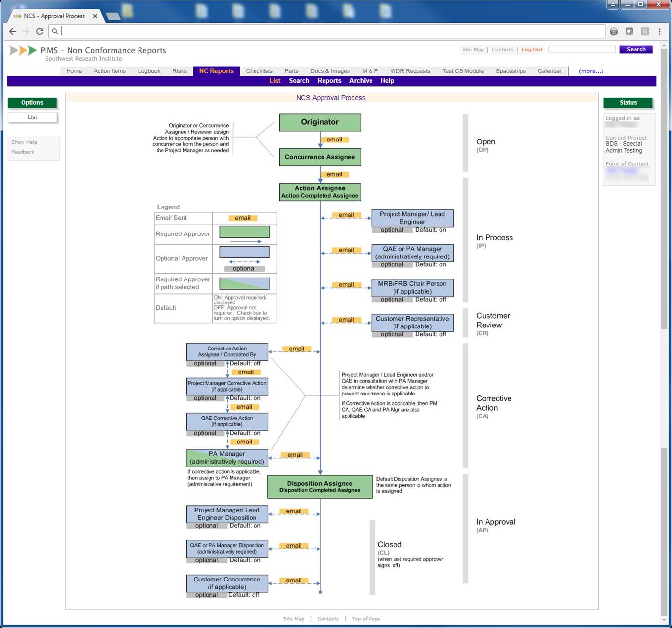Select Archive in the purple submenu
The width and height of the screenshot is (672, 628).
click(x=361, y=81)
